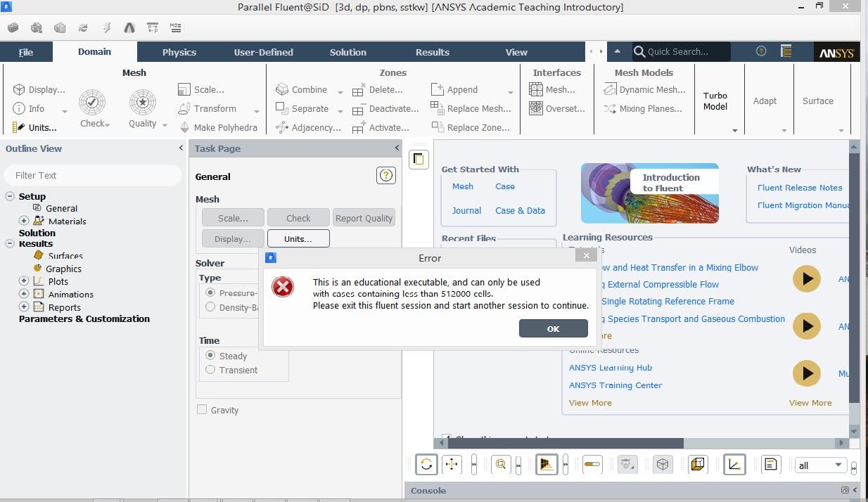Open the Fluent Release Notes link
Viewport: 868px width, 502px height.
800,188
